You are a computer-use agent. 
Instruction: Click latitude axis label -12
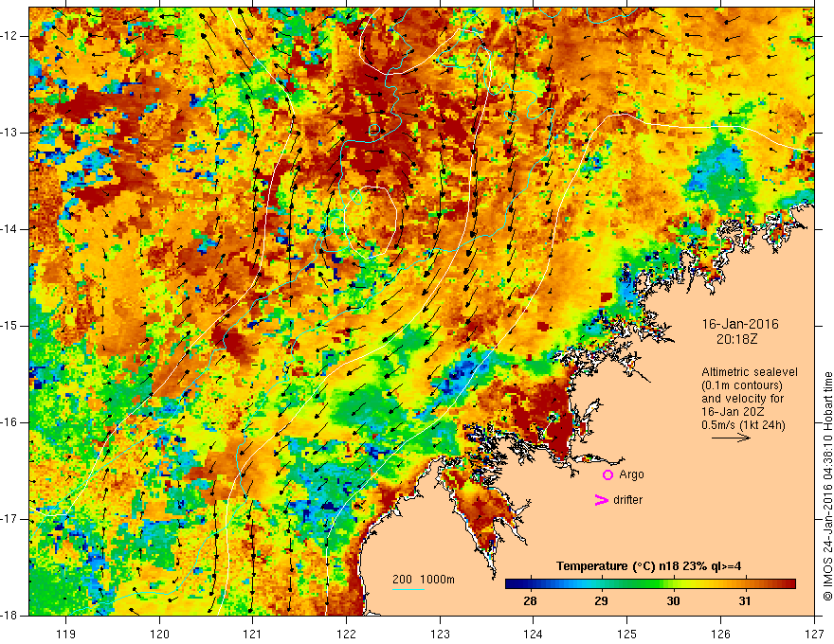click(x=9, y=36)
